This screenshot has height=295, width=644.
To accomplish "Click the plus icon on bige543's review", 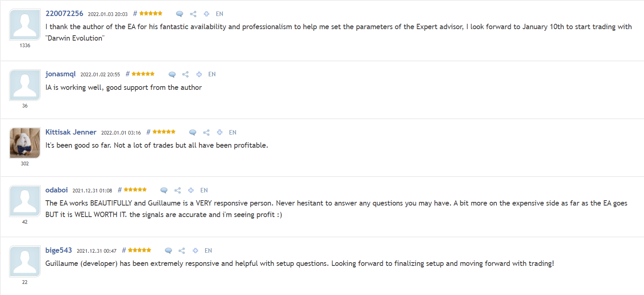I will [x=195, y=250].
